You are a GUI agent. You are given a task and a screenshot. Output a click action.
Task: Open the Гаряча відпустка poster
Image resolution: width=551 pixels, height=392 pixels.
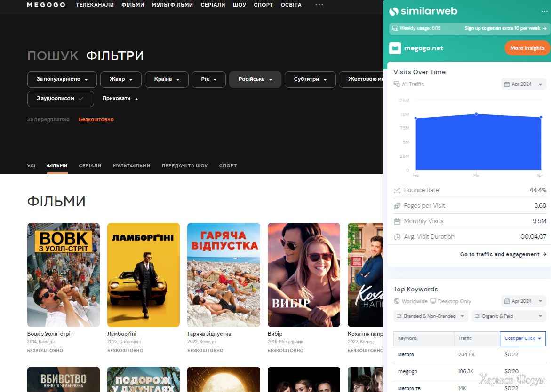pos(224,275)
